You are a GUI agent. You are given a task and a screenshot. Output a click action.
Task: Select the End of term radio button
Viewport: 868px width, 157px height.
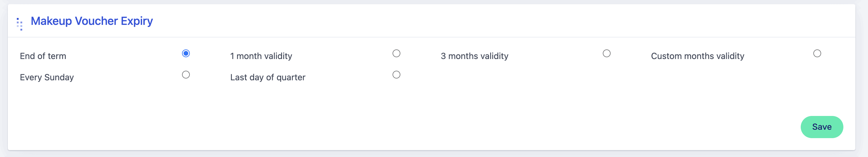(x=186, y=53)
